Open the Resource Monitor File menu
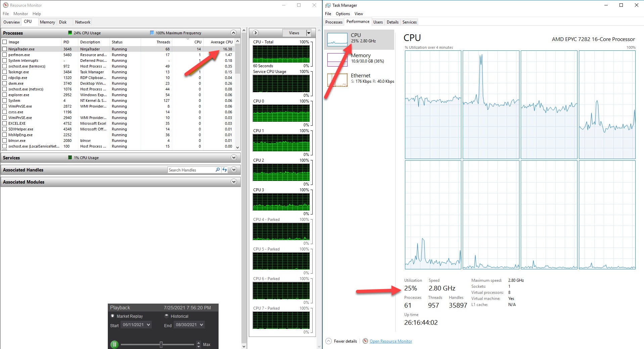This screenshot has height=349, width=644. coord(6,14)
